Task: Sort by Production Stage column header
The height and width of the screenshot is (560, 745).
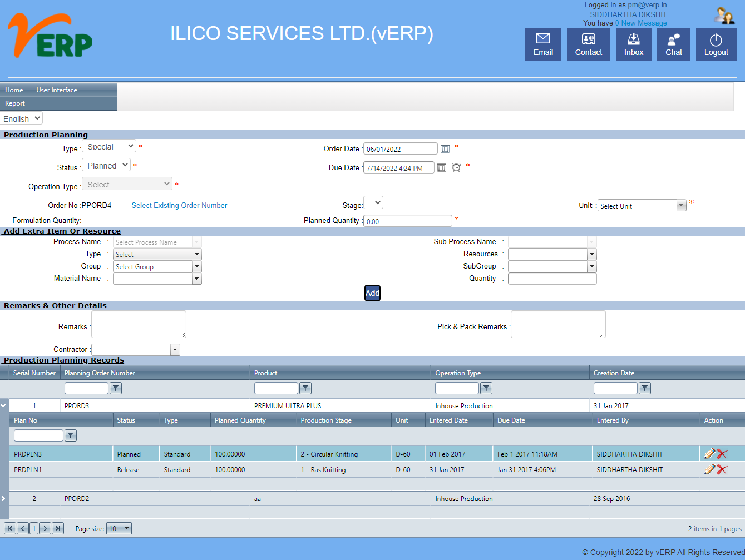Action: (x=326, y=420)
